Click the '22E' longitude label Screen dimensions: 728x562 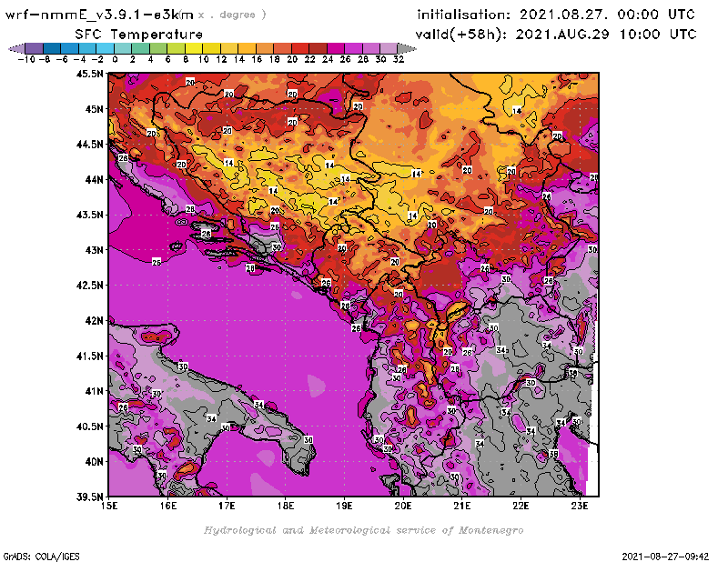point(521,506)
